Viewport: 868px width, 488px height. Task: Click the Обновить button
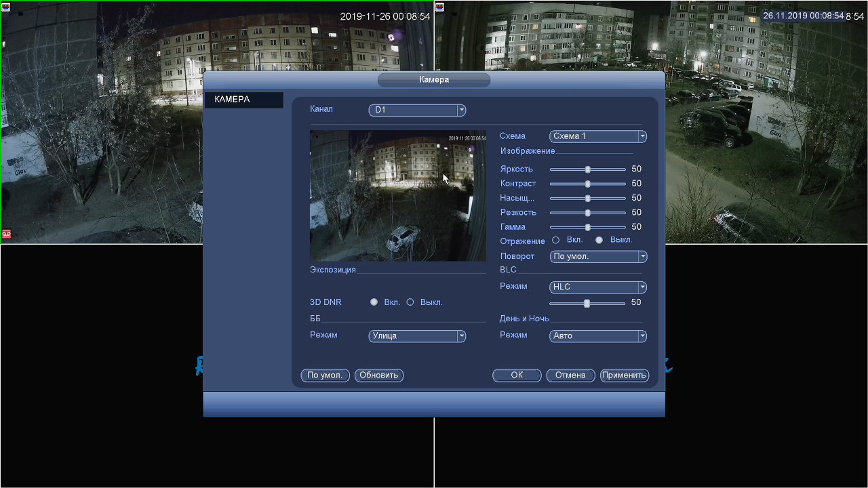coord(379,375)
